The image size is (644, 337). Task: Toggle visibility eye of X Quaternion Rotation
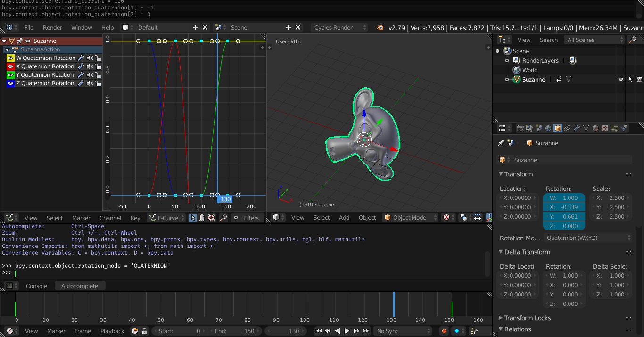point(10,66)
